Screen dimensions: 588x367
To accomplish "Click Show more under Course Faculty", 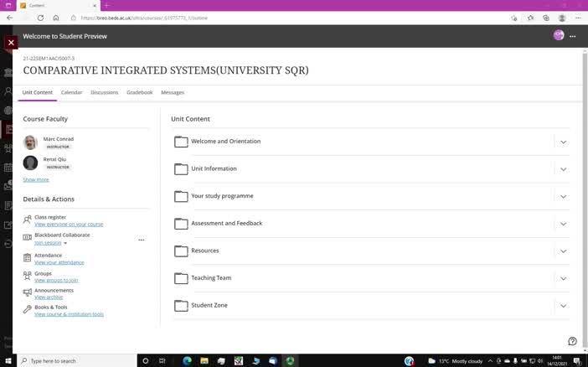I will pyautogui.click(x=36, y=180).
